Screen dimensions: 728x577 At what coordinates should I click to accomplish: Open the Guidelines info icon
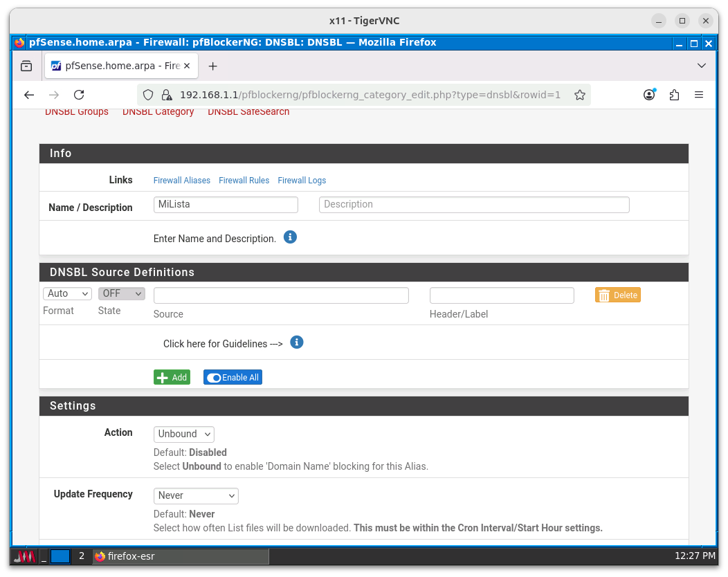point(297,342)
